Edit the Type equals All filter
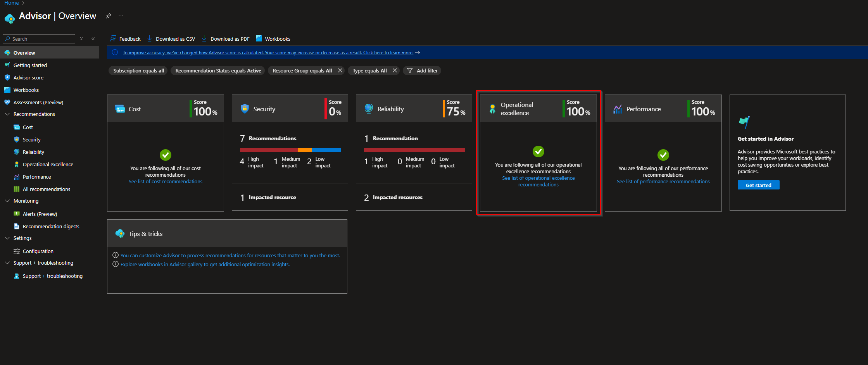868x365 pixels. click(369, 71)
